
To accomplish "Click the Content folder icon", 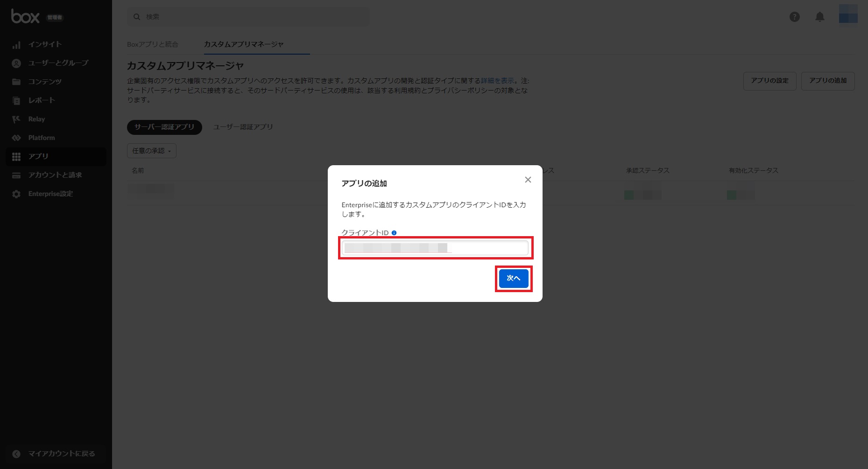I will 16,82.
